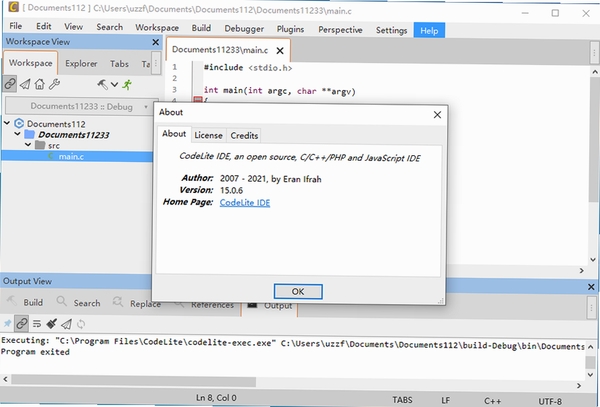
Task: Open the Workspace menu
Action: point(157,28)
